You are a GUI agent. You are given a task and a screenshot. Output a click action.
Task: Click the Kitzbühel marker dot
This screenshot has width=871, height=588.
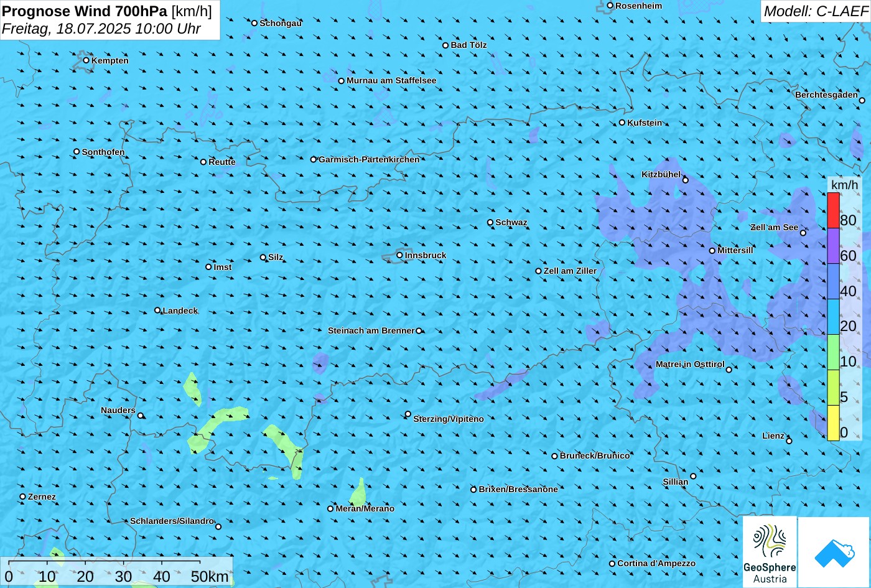(x=686, y=180)
